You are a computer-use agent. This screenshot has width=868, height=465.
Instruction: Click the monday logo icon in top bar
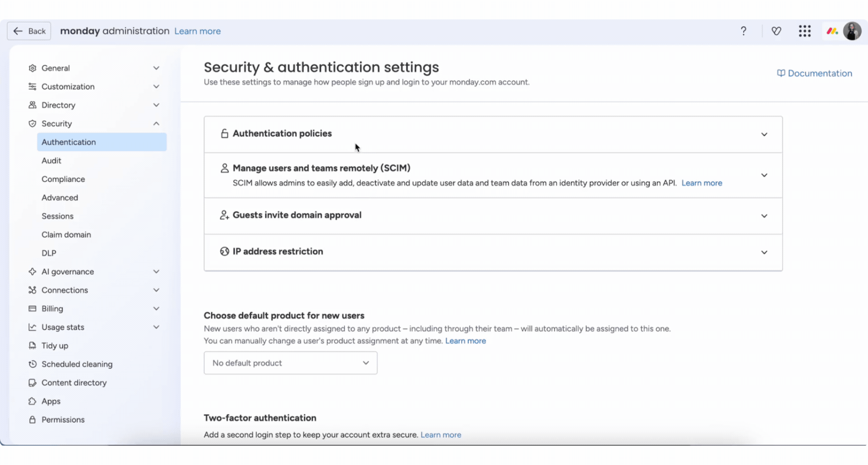[x=832, y=31]
